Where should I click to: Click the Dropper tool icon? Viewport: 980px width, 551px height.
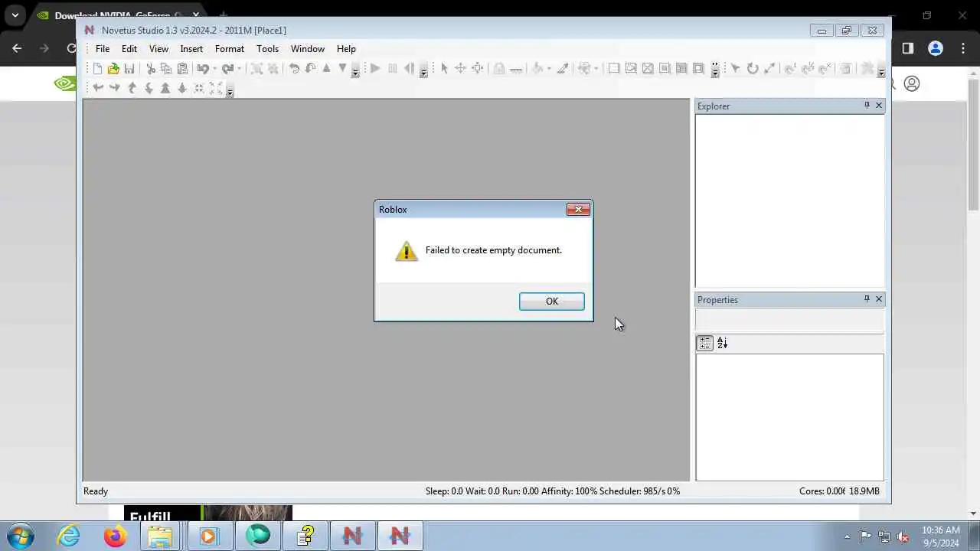coord(563,69)
